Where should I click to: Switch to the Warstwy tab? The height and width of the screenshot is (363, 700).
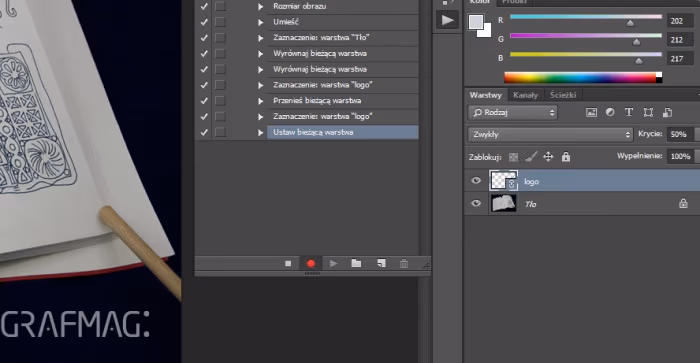[486, 95]
